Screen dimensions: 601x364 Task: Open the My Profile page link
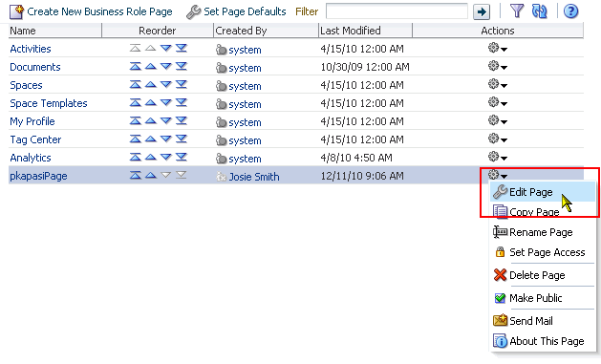tap(32, 121)
